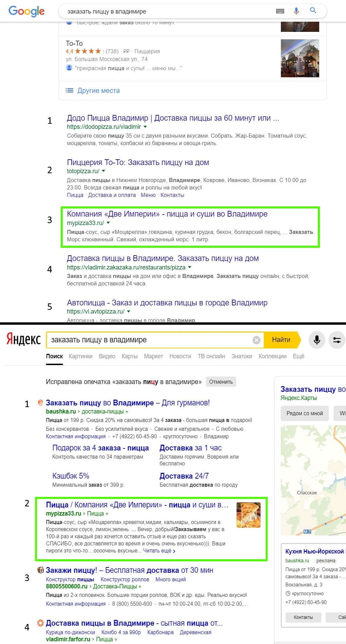
Task: Expand vl.avtopizza.ru URL dropdown arrow
Action: tap(129, 311)
